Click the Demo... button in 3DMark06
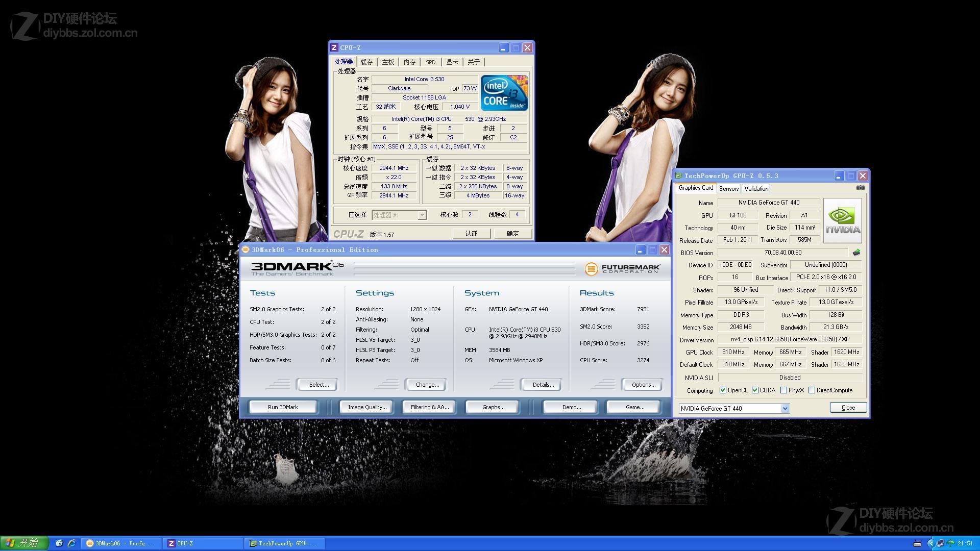The image size is (980, 551). [x=571, y=407]
